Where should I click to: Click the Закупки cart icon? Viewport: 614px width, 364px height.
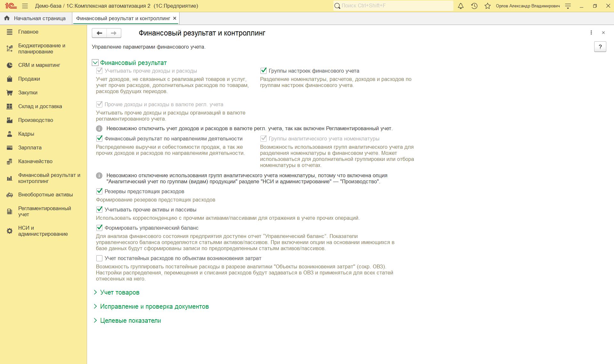pos(10,93)
